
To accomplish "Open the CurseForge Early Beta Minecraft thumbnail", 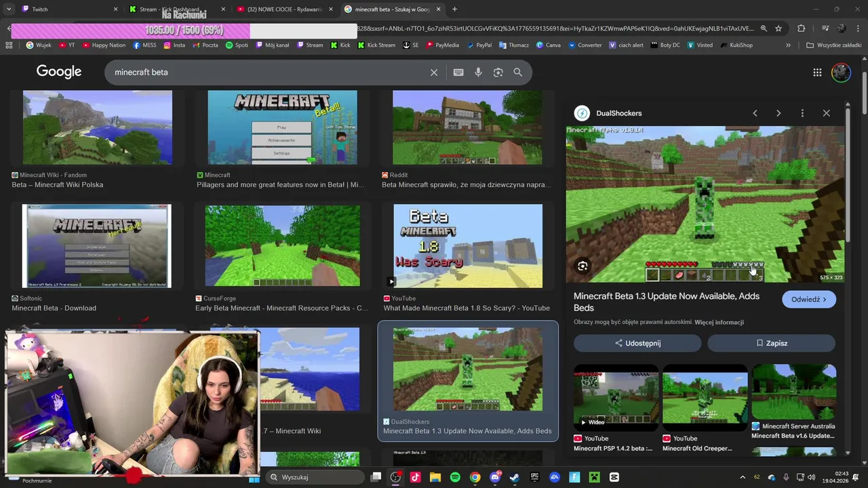I will pyautogui.click(x=283, y=246).
